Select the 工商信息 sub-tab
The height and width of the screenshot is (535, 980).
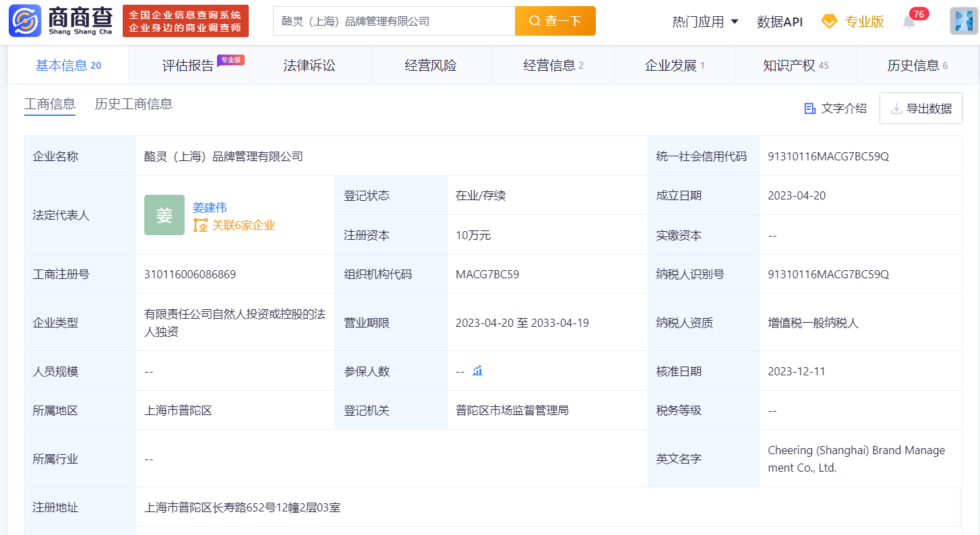pos(50,104)
